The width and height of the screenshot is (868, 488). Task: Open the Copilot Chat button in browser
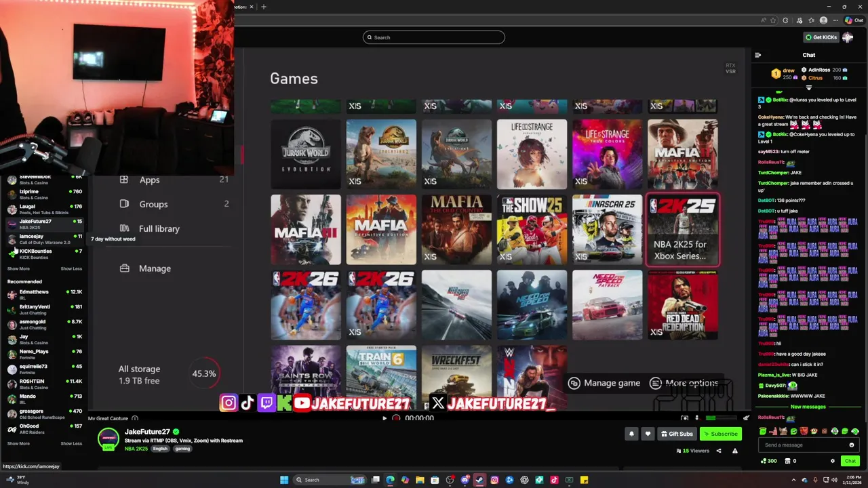(854, 20)
